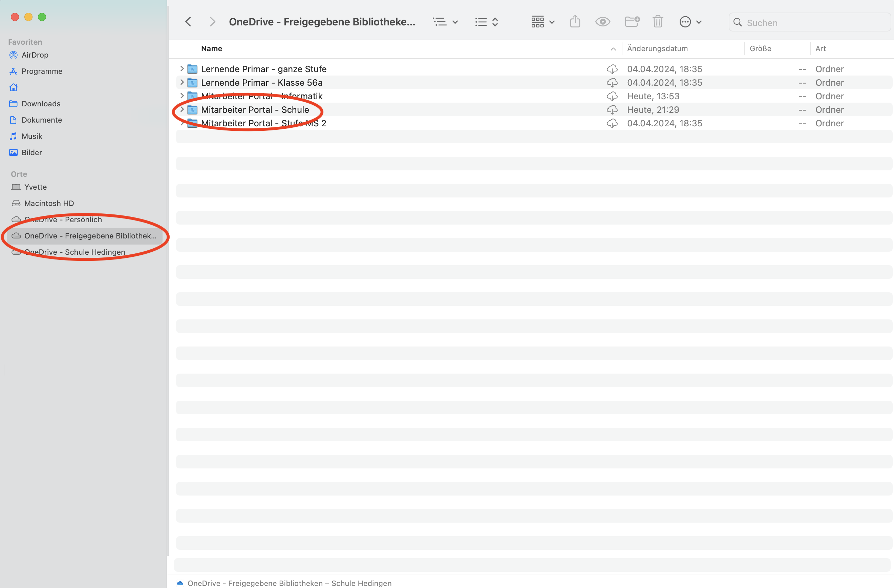Toggle Quick Look eye icon
Screen dimensions: 894x588
tap(602, 22)
